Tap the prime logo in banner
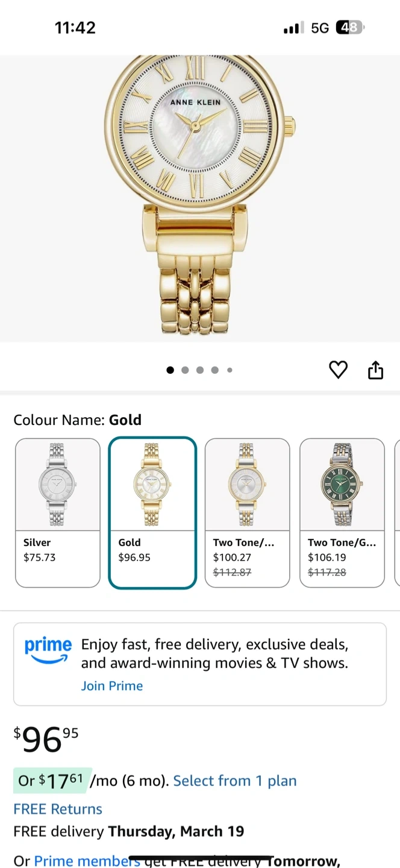The height and width of the screenshot is (868, 400). (48, 650)
